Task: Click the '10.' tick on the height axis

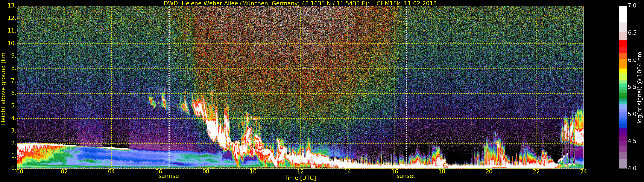Action: (x=12, y=43)
